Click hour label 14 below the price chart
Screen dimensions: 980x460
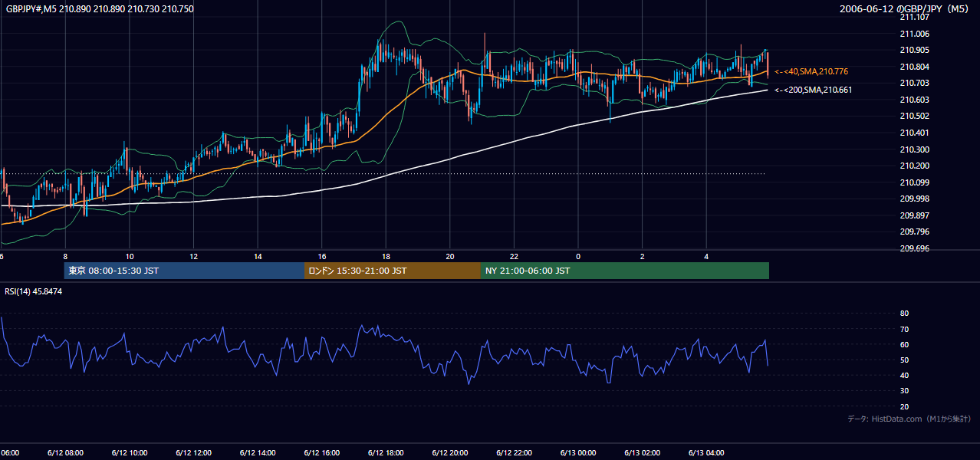pyautogui.click(x=258, y=257)
